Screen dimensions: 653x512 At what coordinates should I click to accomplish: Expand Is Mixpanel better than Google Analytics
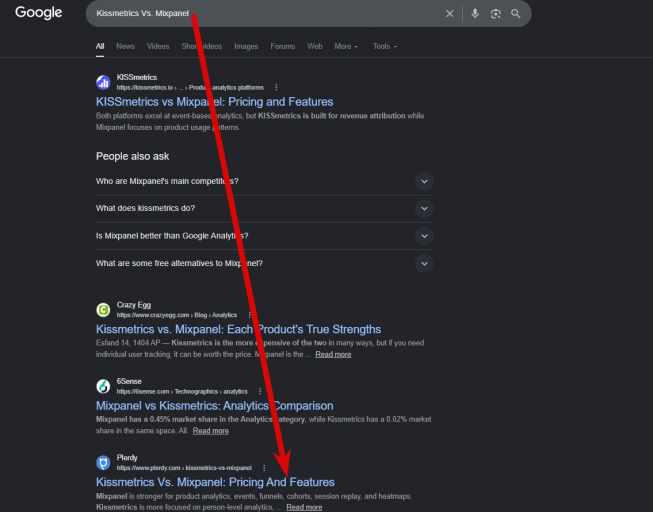pos(264,236)
